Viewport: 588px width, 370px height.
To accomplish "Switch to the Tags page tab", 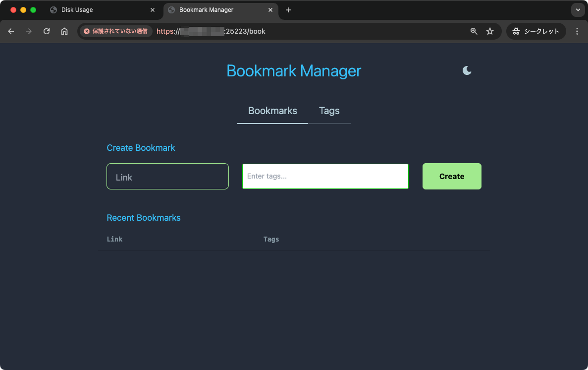I will coord(329,111).
